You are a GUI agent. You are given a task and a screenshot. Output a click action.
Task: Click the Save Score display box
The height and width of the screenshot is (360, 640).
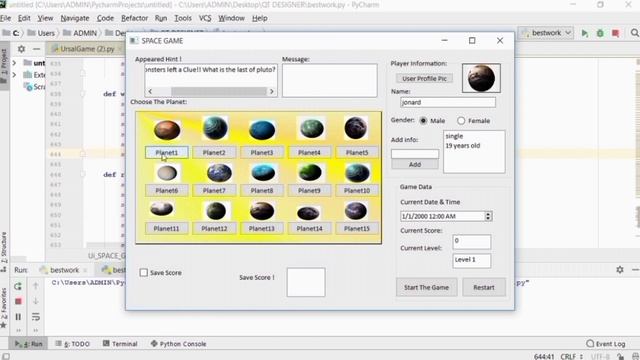[x=306, y=282]
